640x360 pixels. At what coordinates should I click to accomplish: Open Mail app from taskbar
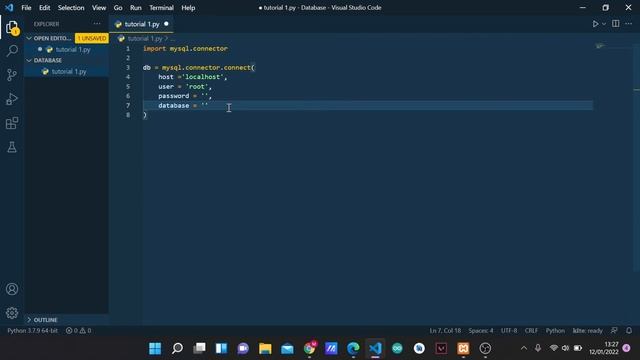pyautogui.click(x=287, y=348)
